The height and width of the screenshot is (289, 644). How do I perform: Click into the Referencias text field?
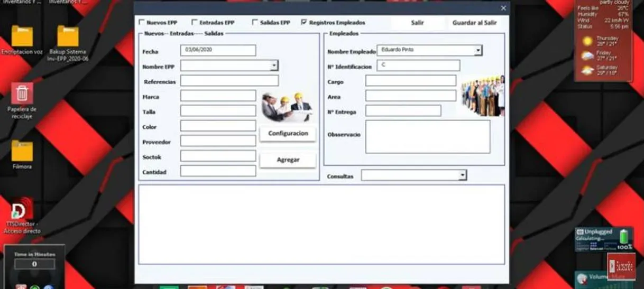pyautogui.click(x=229, y=80)
